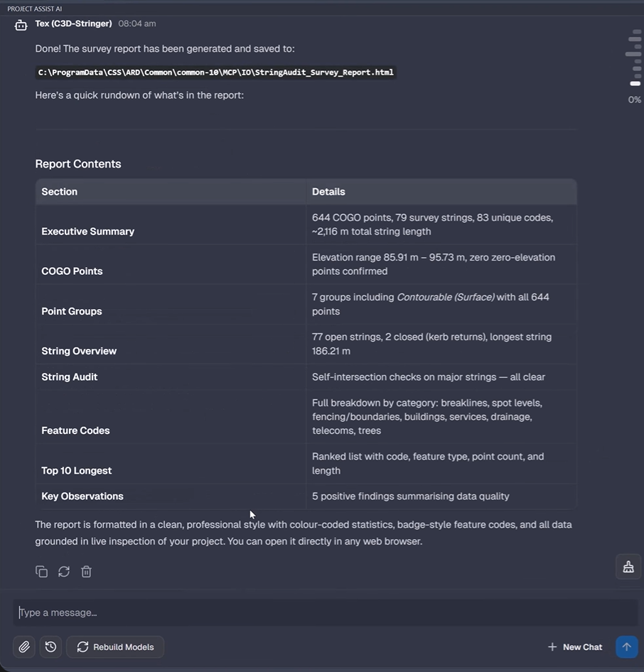644x672 pixels.
Task: Select the String Audit row
Action: pyautogui.click(x=306, y=376)
